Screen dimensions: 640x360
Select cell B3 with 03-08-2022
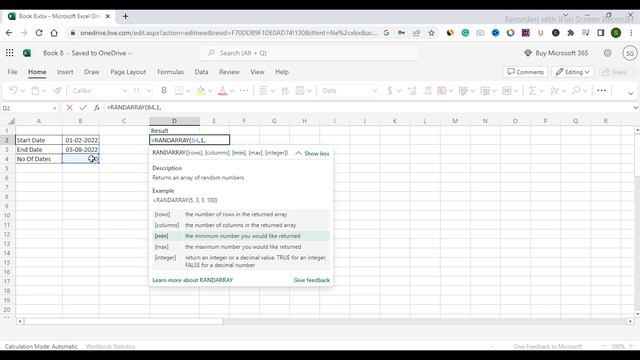click(x=81, y=149)
